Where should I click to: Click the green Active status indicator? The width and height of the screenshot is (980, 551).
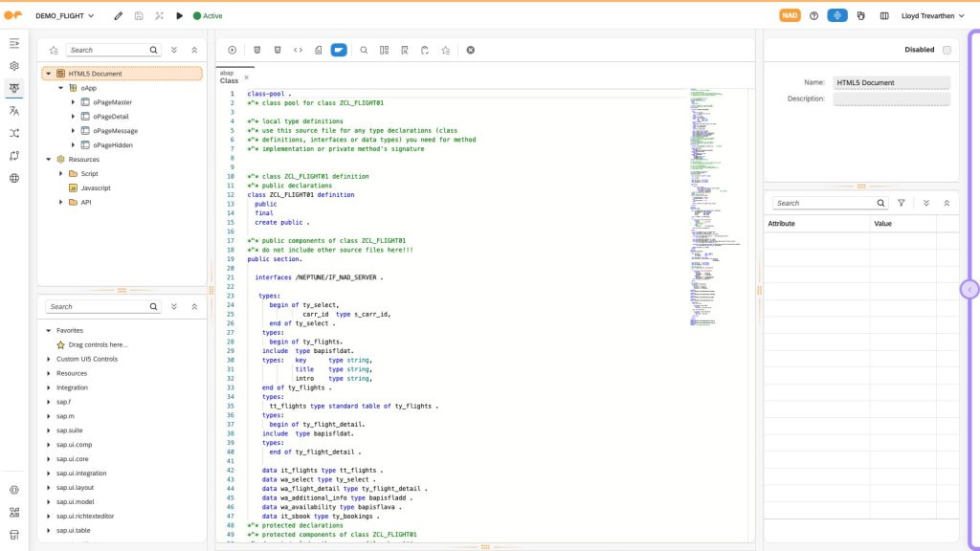click(208, 15)
